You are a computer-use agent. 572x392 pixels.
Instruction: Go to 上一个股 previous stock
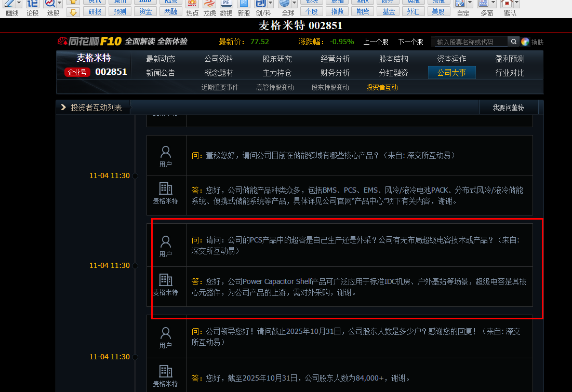coord(376,42)
